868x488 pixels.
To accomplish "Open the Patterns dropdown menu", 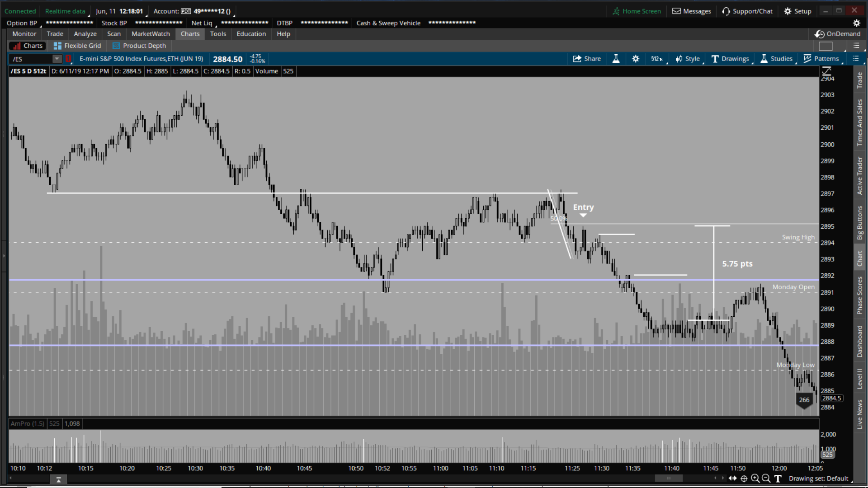I will tap(821, 59).
